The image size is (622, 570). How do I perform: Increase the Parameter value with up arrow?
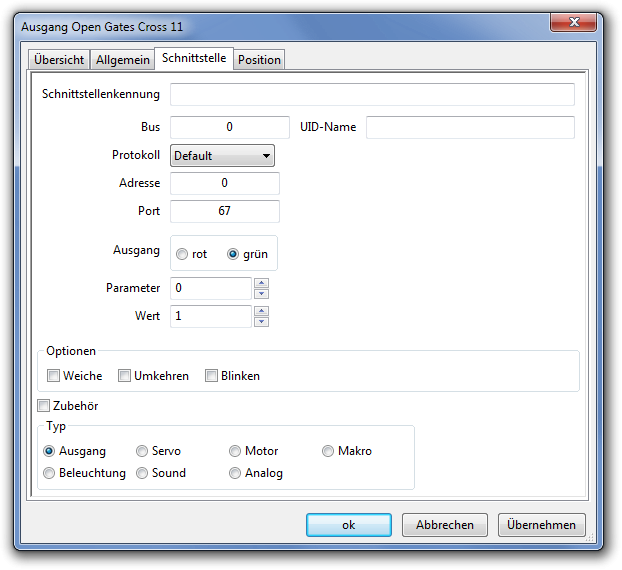pyautogui.click(x=261, y=283)
